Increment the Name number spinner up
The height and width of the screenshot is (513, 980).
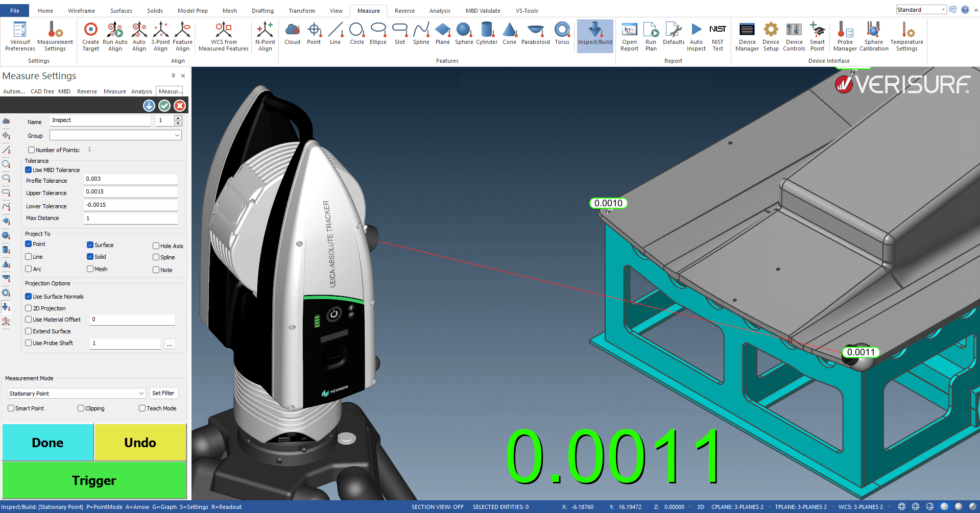(x=178, y=118)
